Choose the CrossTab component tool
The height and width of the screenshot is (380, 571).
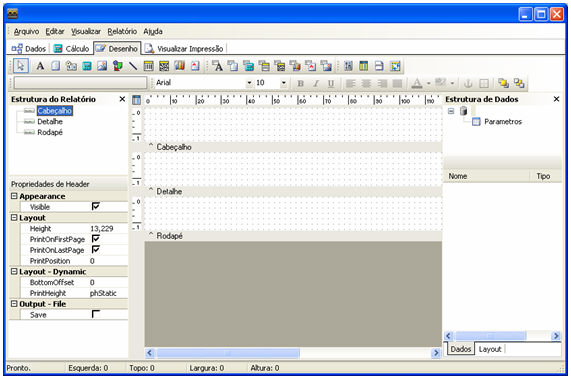395,66
